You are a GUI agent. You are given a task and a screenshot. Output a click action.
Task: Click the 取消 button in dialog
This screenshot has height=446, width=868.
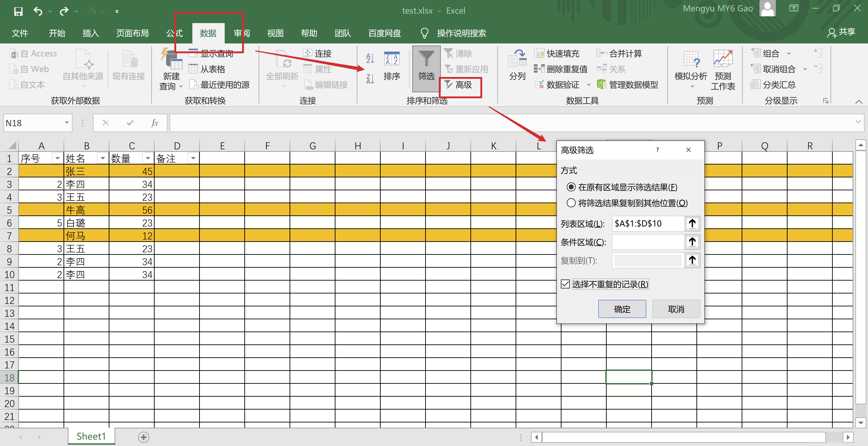pos(676,309)
